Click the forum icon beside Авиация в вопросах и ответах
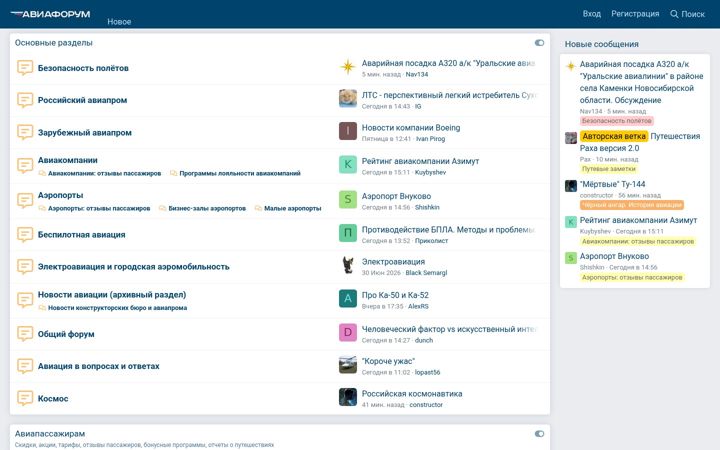 pyautogui.click(x=25, y=366)
